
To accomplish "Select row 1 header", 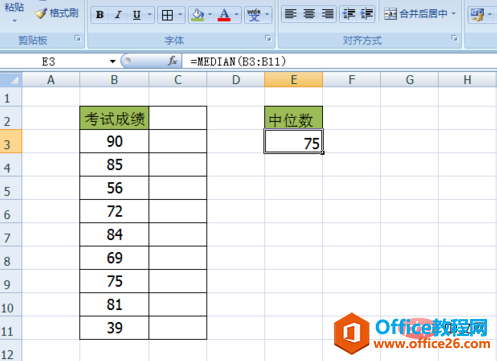I will (11, 98).
